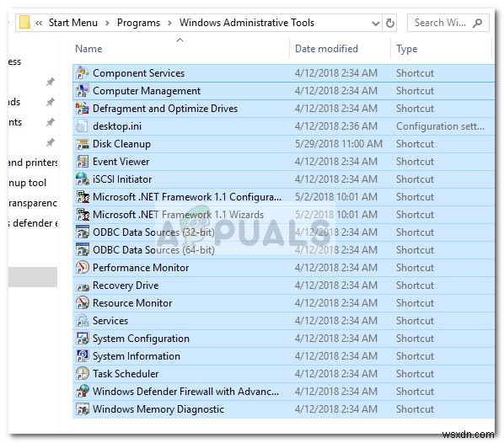This screenshot has width=504, height=443.
Task: Click the .NET Framework 1.1 Wizards icon
Action: click(x=83, y=214)
